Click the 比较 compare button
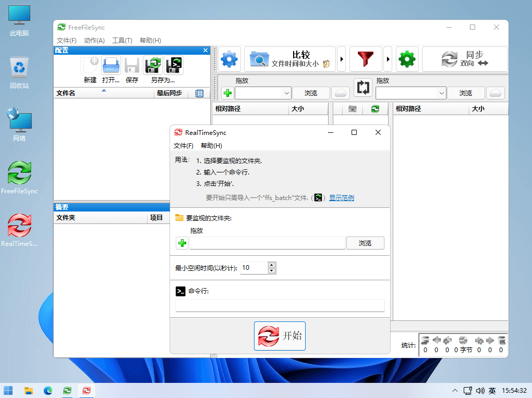This screenshot has height=398, width=532. pyautogui.click(x=290, y=59)
